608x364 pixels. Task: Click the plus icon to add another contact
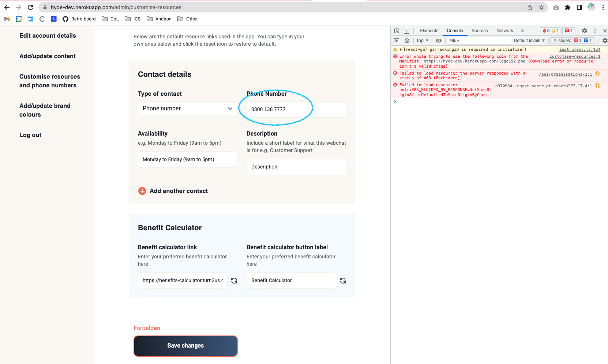pyautogui.click(x=142, y=191)
